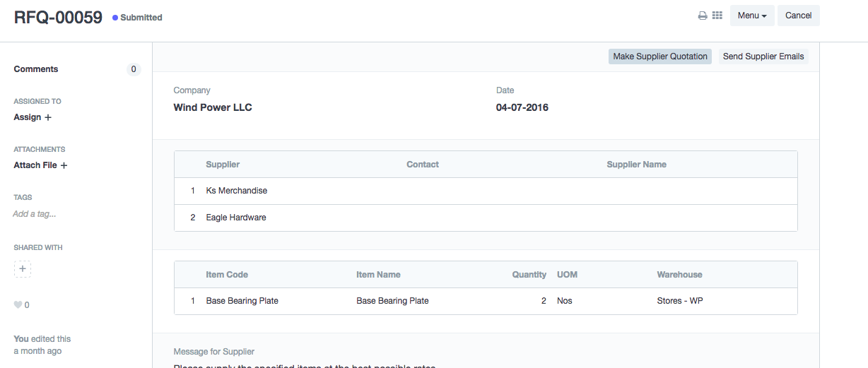This screenshot has width=868, height=368.
Task: Click Base Bearing Plate item code
Action: pyautogui.click(x=242, y=301)
